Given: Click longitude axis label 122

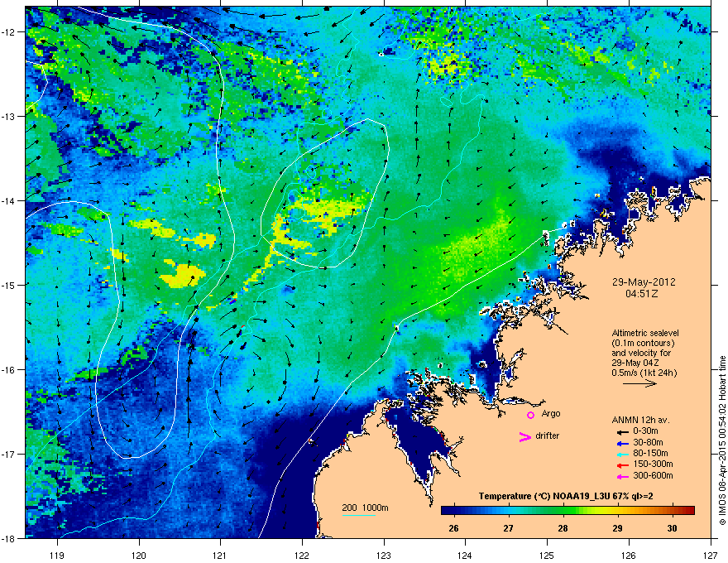Looking at the screenshot, I should pos(302,556).
